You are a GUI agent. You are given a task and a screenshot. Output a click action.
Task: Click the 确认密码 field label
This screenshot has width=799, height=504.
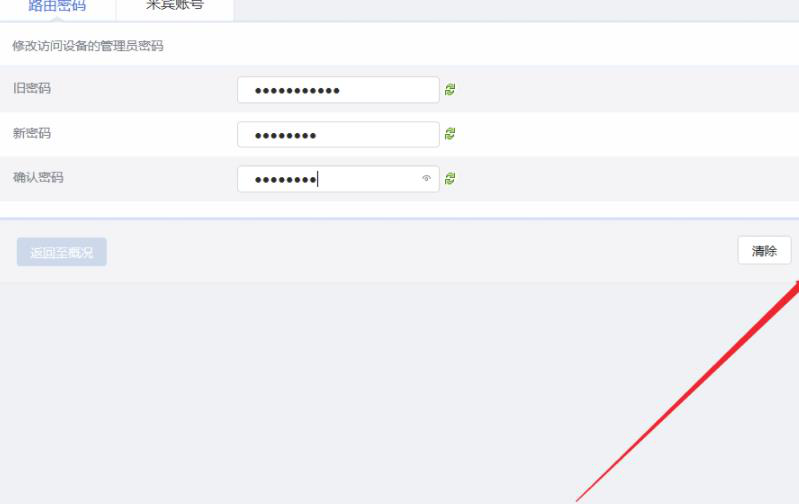click(38, 177)
